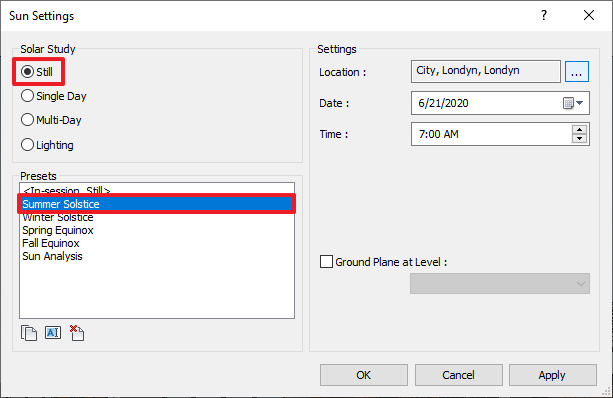Cancel the Sun Settings dialog
Image resolution: width=613 pixels, height=398 pixels.
pos(459,375)
